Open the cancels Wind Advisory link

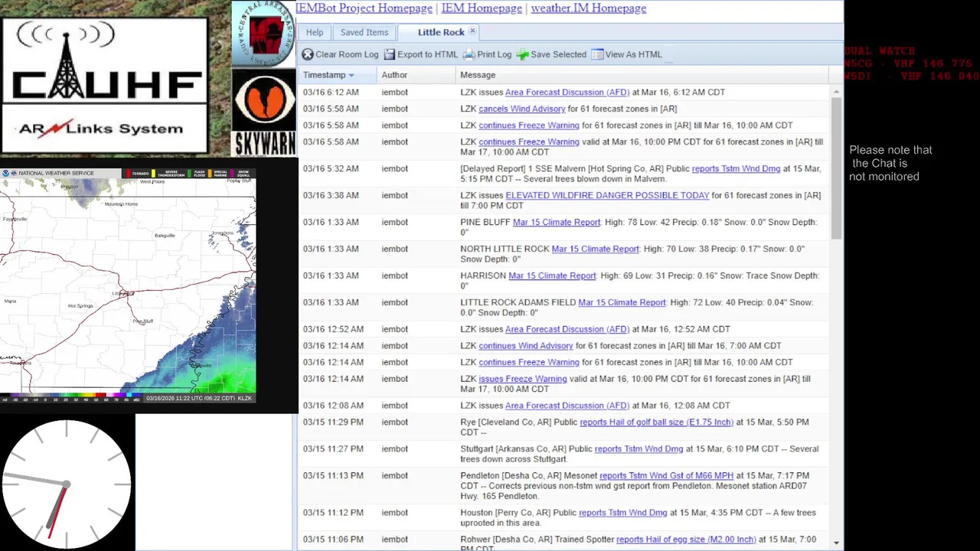[522, 109]
